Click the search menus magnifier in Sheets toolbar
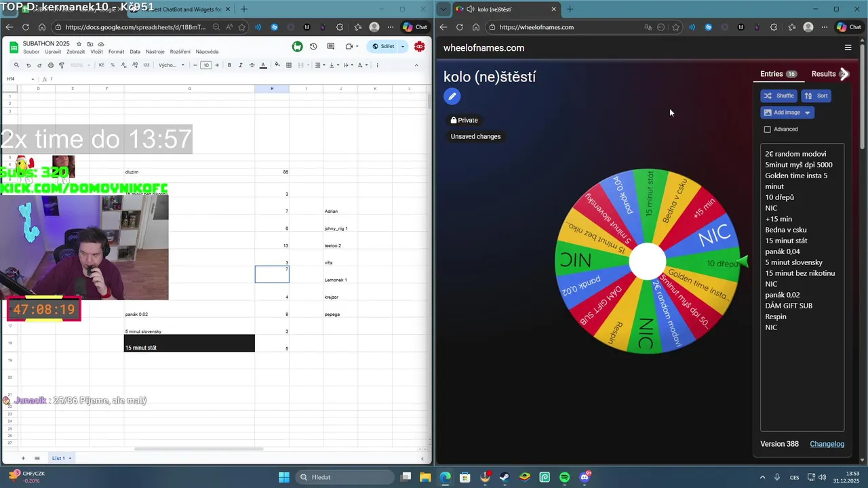Screen dimensions: 868x488 (x=16, y=65)
